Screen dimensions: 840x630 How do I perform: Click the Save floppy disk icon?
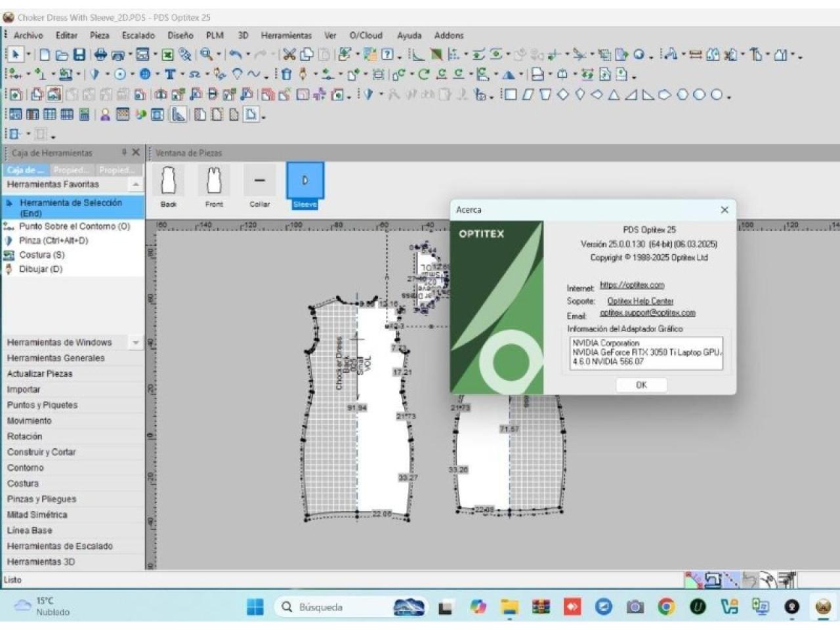[x=79, y=55]
